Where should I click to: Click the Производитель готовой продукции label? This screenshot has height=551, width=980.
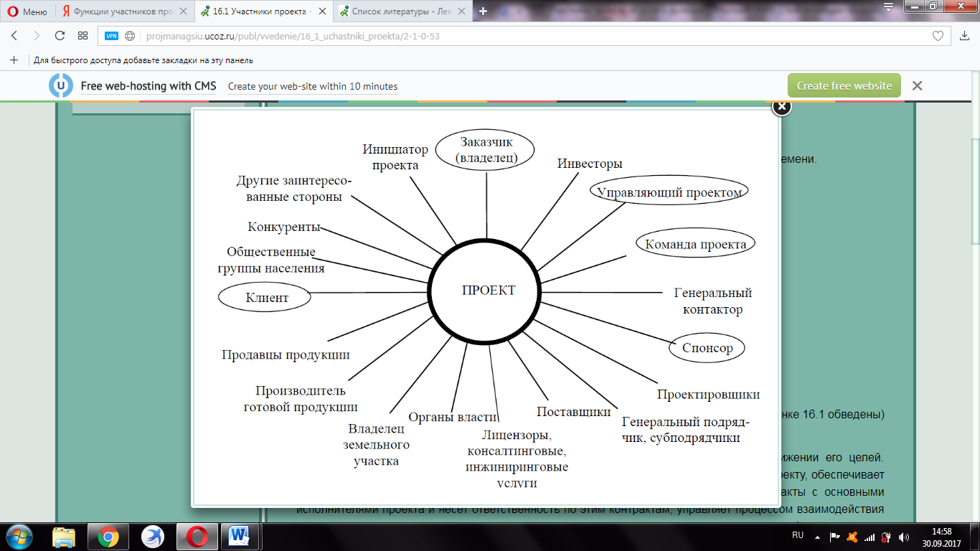click(x=301, y=399)
